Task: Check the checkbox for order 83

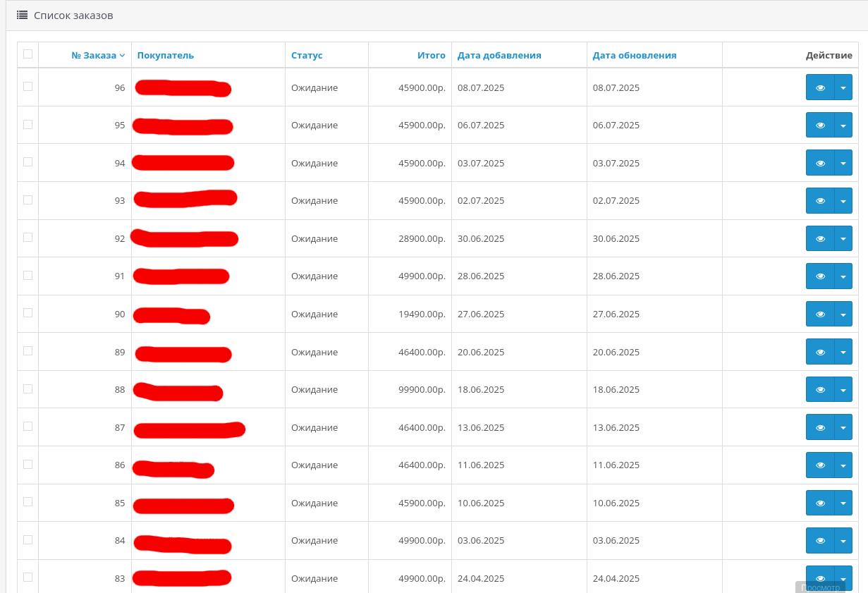Action: point(27,577)
